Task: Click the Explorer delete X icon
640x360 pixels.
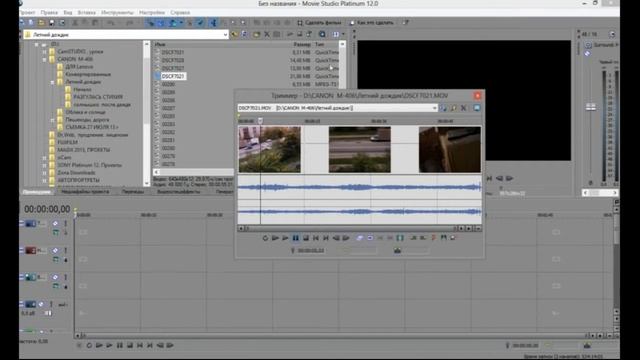Action: (x=267, y=35)
